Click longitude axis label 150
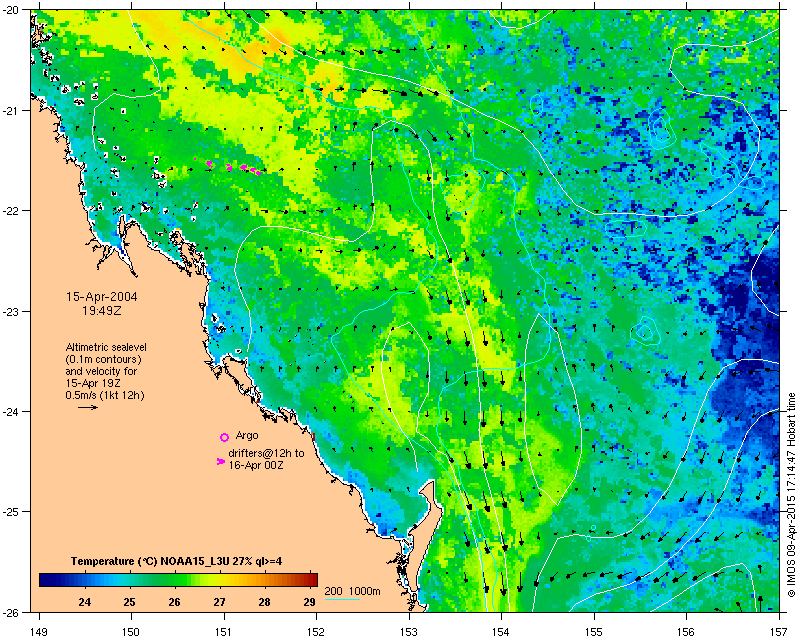This screenshot has width=800, height=640. [x=131, y=632]
